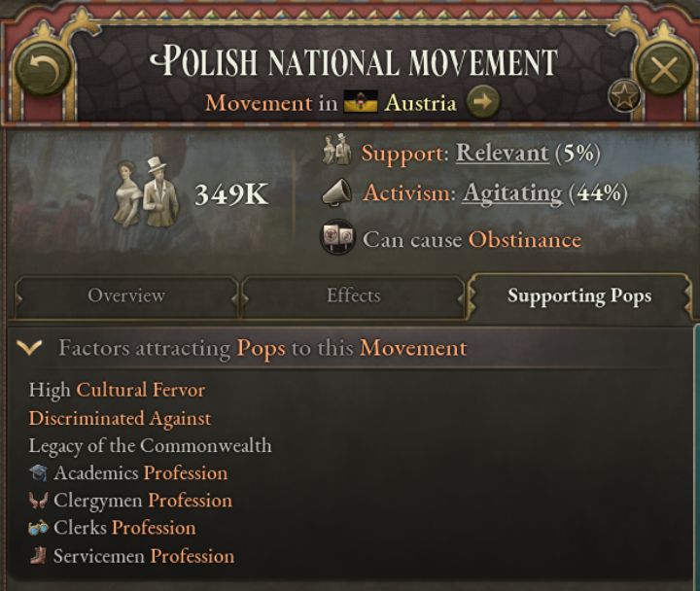
Task: Click the Support people icon
Action: click(x=338, y=153)
